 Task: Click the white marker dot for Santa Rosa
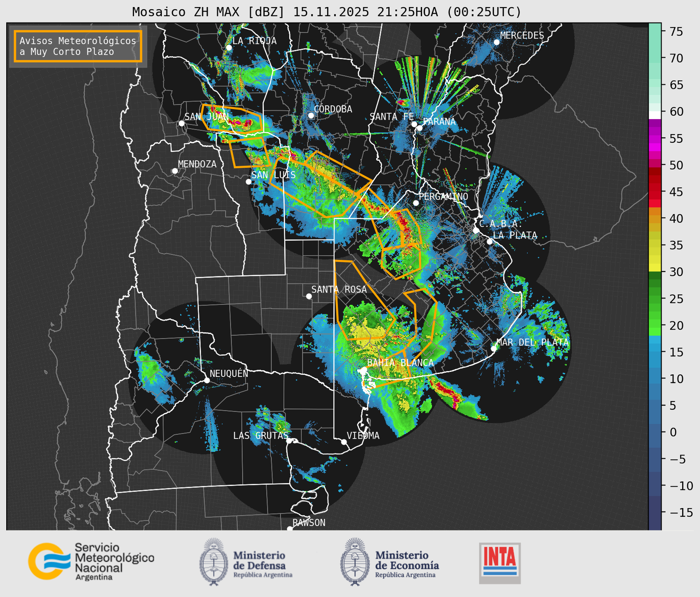pyautogui.click(x=309, y=296)
